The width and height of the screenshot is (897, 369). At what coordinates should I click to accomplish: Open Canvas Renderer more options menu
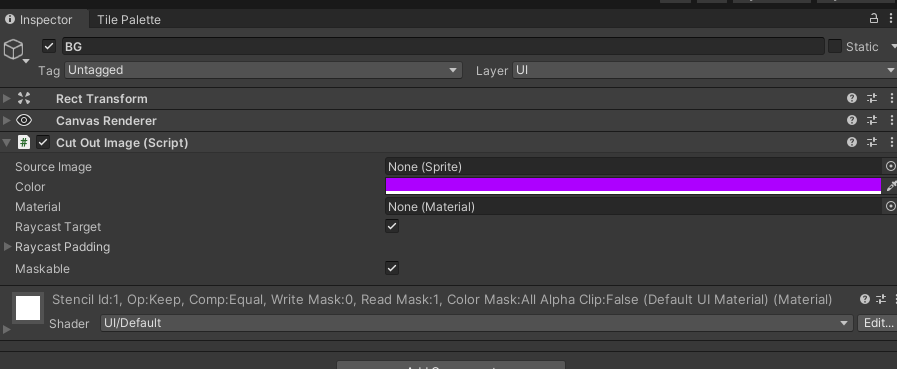[891, 120]
